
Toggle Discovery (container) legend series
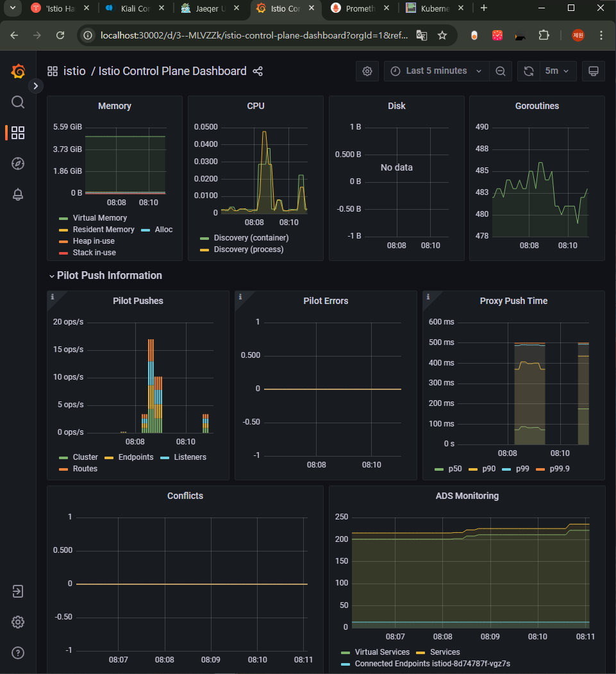coord(251,238)
